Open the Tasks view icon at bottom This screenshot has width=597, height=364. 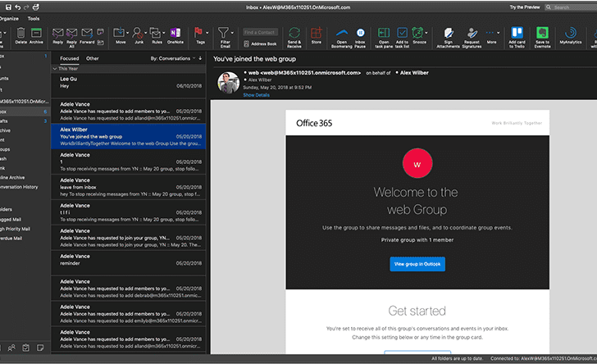pos(26,348)
